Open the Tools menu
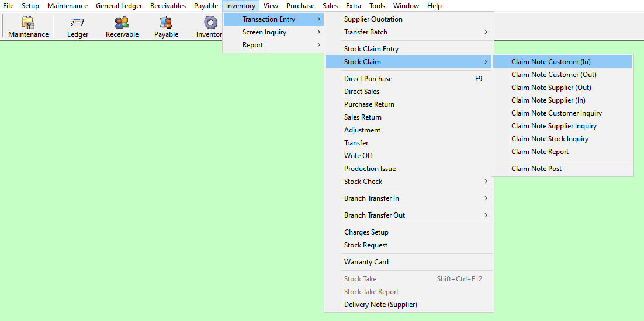Screen dimensions: 644x321 tap(378, 6)
